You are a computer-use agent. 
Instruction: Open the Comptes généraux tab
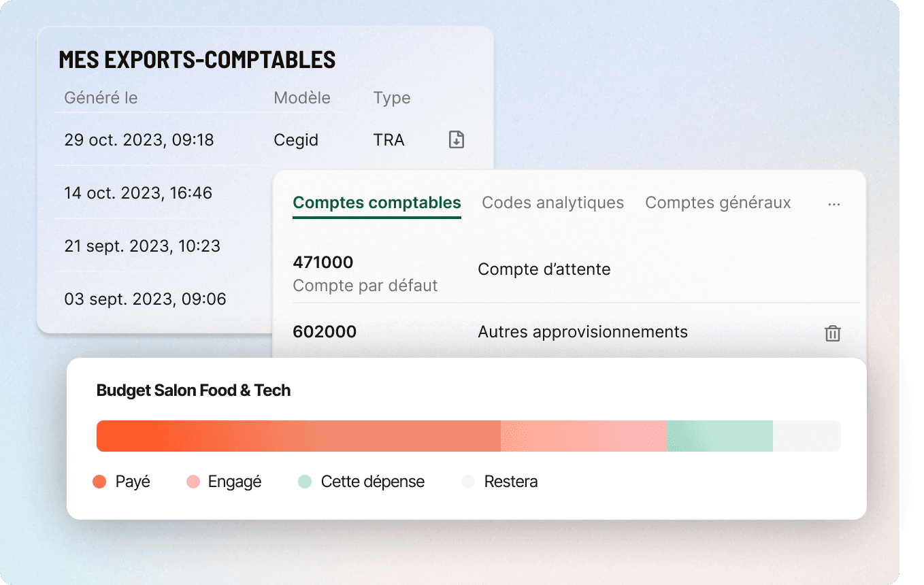718,202
